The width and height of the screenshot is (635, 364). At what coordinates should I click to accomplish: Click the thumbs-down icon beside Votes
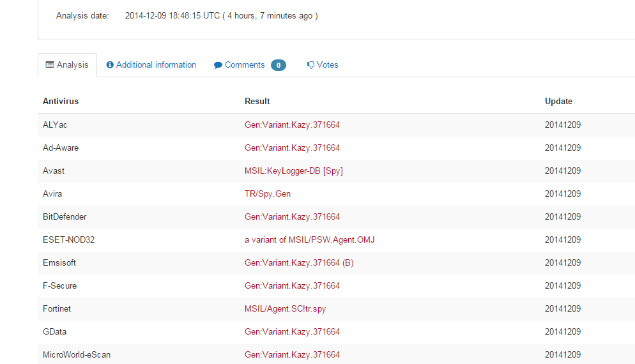pyautogui.click(x=310, y=65)
